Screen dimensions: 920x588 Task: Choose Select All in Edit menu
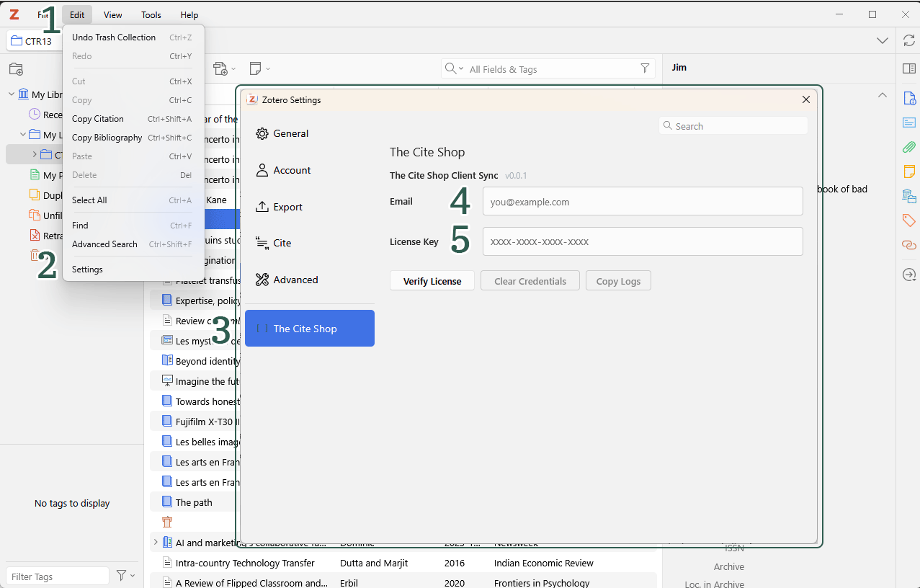click(x=133, y=200)
